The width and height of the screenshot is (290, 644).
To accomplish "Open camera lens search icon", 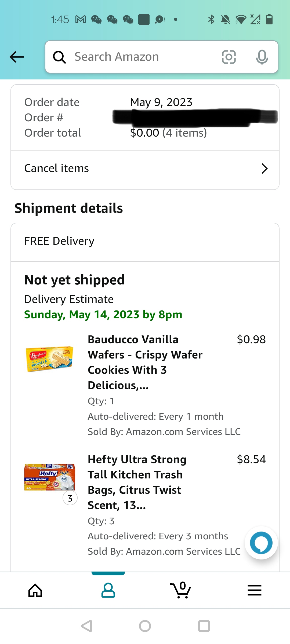I will tap(229, 57).
